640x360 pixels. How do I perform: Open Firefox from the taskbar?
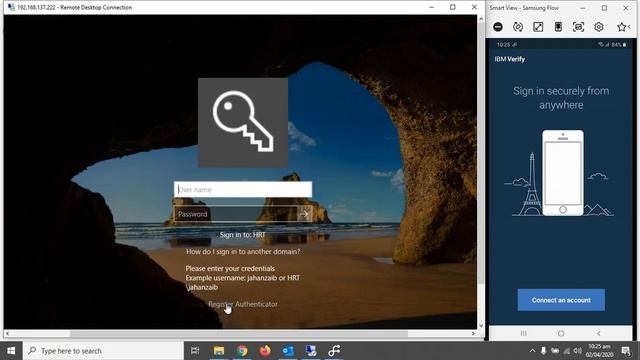click(265, 351)
